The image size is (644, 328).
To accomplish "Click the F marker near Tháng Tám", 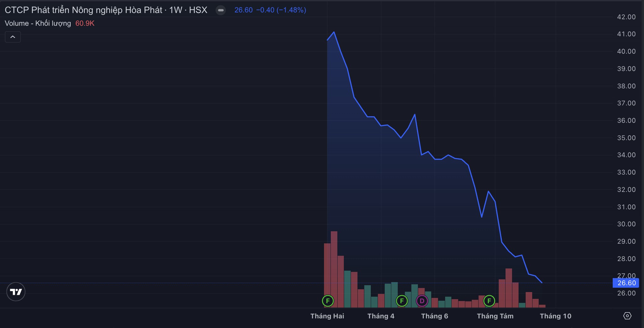I will point(489,301).
